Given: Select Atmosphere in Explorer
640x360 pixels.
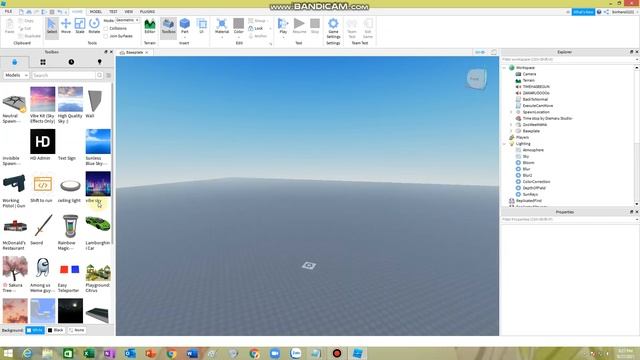Looking at the screenshot, I should pos(533,150).
